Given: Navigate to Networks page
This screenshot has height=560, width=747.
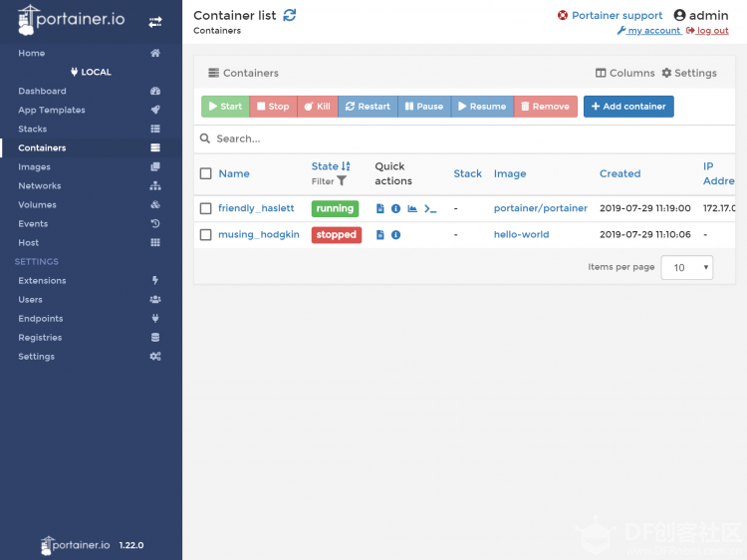Looking at the screenshot, I should click(x=40, y=186).
